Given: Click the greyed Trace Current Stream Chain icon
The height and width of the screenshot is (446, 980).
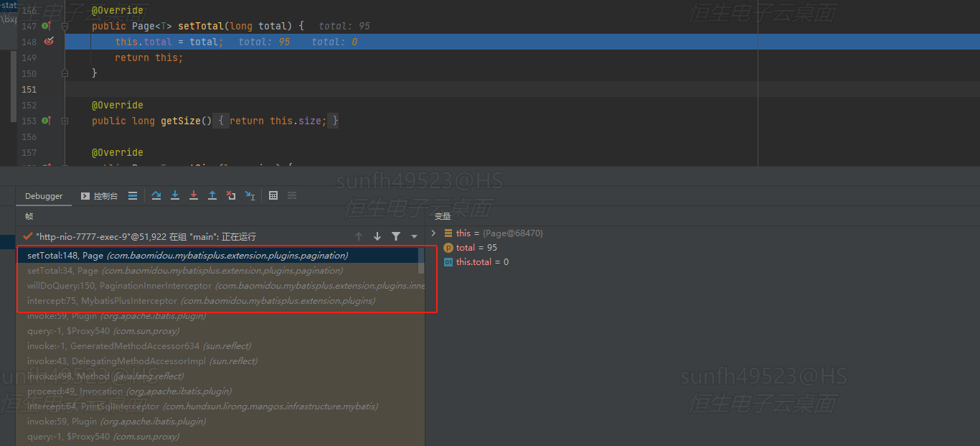Looking at the screenshot, I should [292, 195].
